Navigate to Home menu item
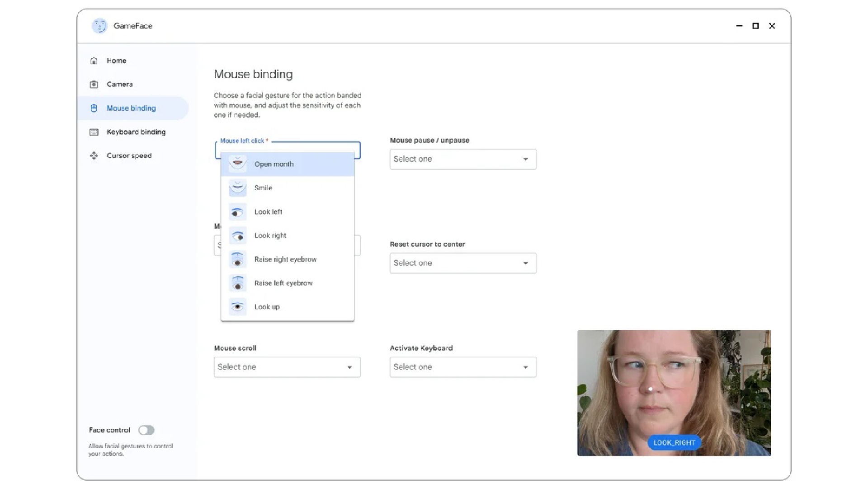The height and width of the screenshot is (488, 868). tap(116, 60)
